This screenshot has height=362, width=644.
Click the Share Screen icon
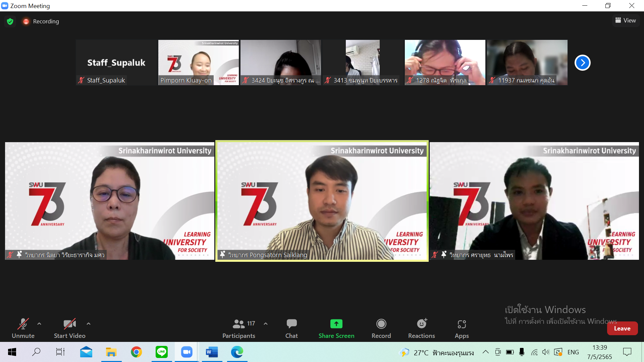(x=336, y=324)
